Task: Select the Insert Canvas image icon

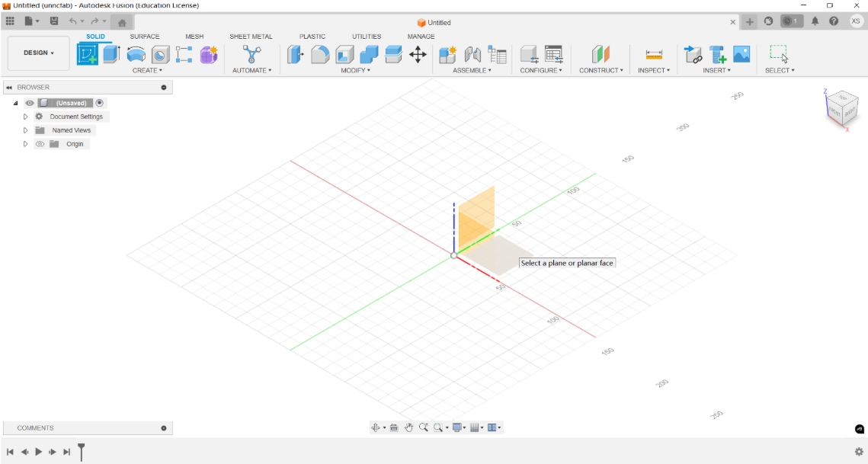Action: tap(741, 54)
